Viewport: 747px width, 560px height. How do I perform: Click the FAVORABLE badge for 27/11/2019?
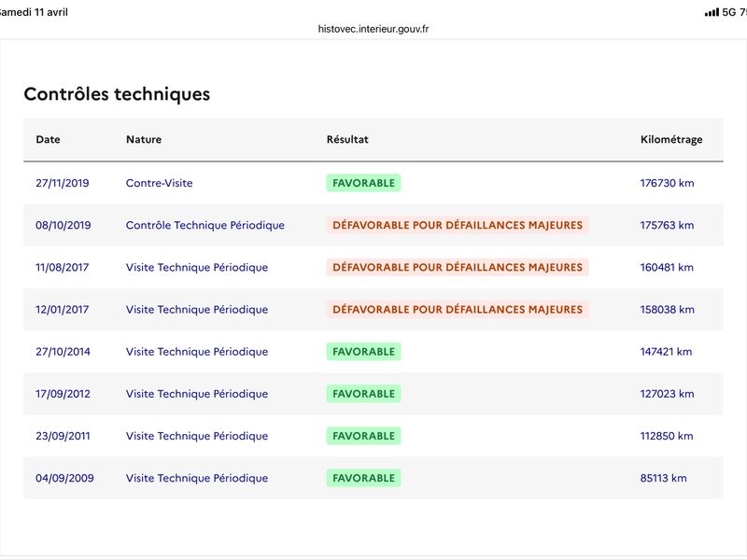[363, 183]
